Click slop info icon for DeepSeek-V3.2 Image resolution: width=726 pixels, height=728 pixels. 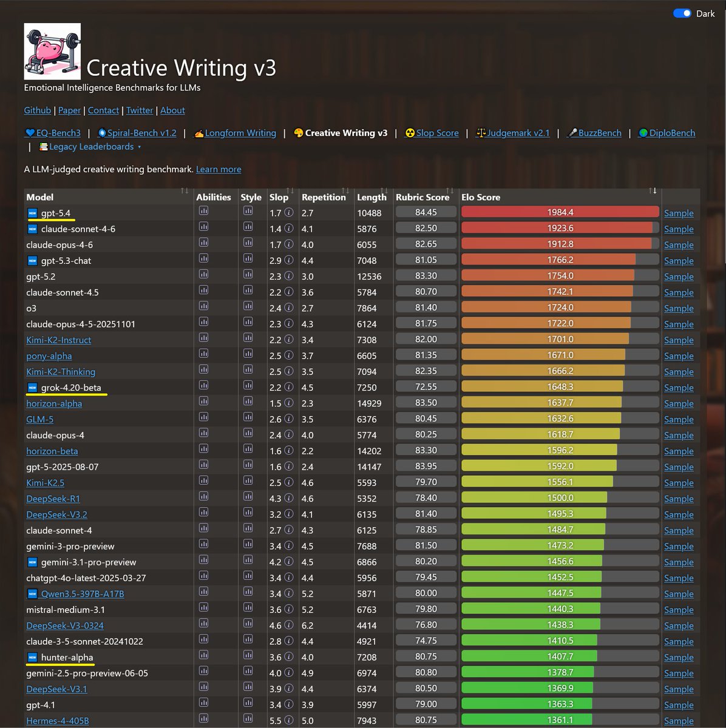pos(289,514)
